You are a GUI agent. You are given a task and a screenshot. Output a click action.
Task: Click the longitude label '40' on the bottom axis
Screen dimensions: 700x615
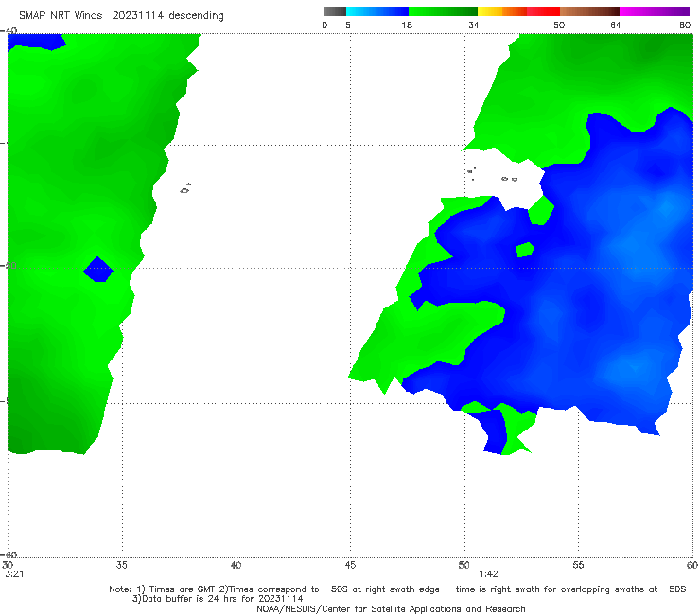pyautogui.click(x=236, y=565)
